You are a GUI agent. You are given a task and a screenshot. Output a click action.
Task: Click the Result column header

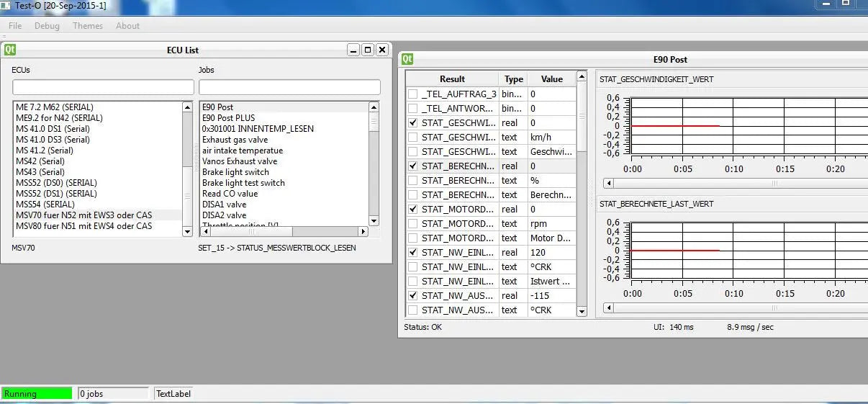tap(452, 79)
